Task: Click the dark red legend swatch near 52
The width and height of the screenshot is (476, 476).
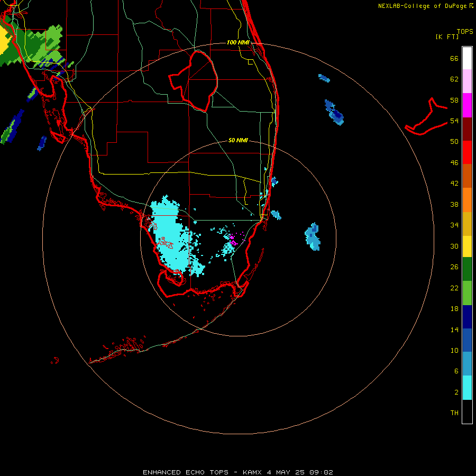Action: tap(467, 129)
